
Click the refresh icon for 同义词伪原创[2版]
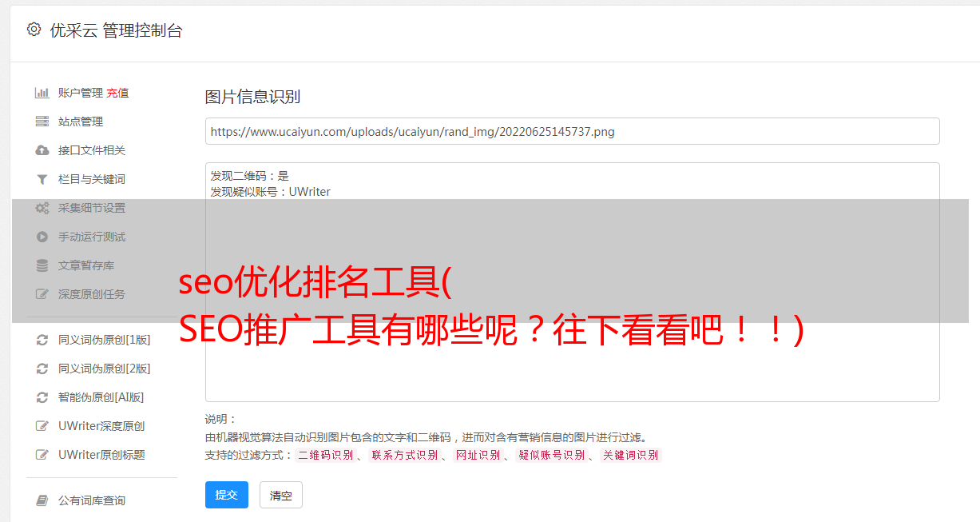[42, 369]
